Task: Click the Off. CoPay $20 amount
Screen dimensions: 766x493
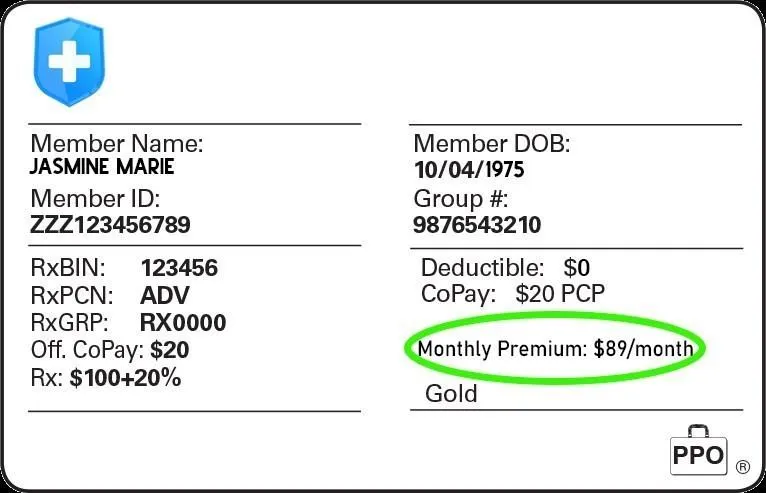Action: click(170, 350)
